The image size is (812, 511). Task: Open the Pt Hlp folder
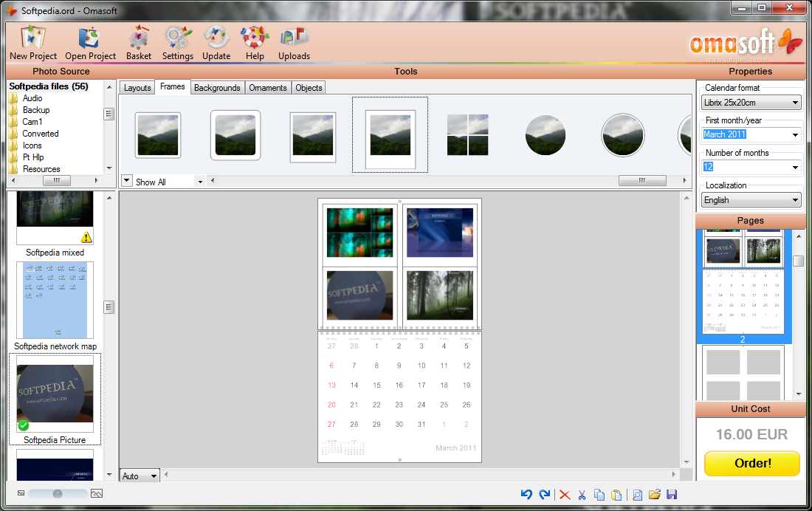point(33,157)
